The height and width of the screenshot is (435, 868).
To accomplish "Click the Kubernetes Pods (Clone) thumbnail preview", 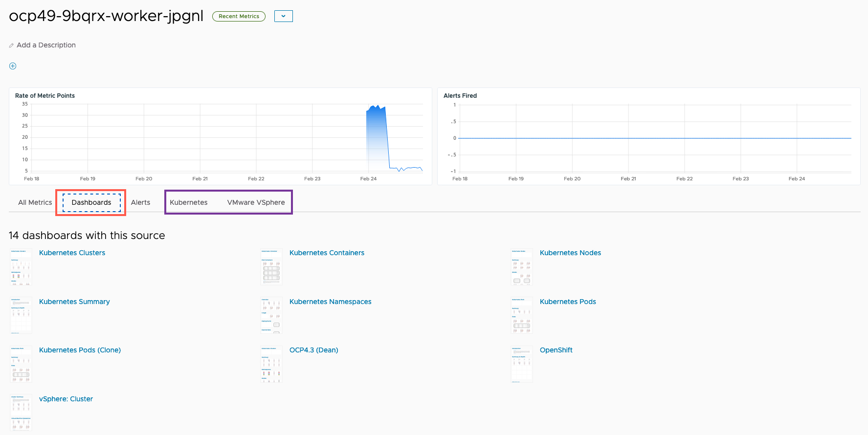I will (x=21, y=364).
